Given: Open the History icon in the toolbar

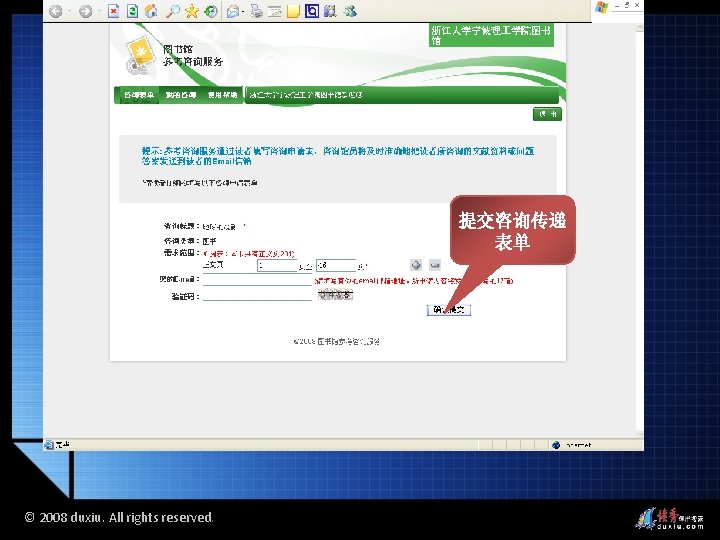Looking at the screenshot, I should click(x=211, y=11).
